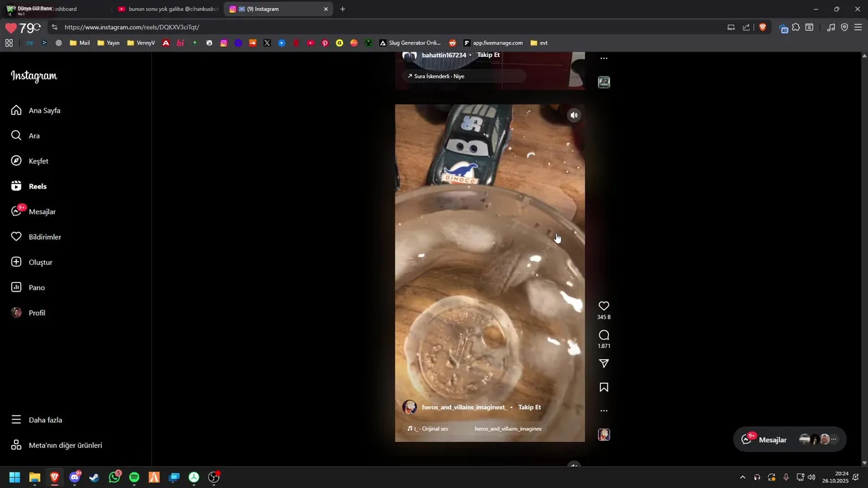Share the reel via paper plane icon
This screenshot has height=488, width=868.
pos(604,364)
